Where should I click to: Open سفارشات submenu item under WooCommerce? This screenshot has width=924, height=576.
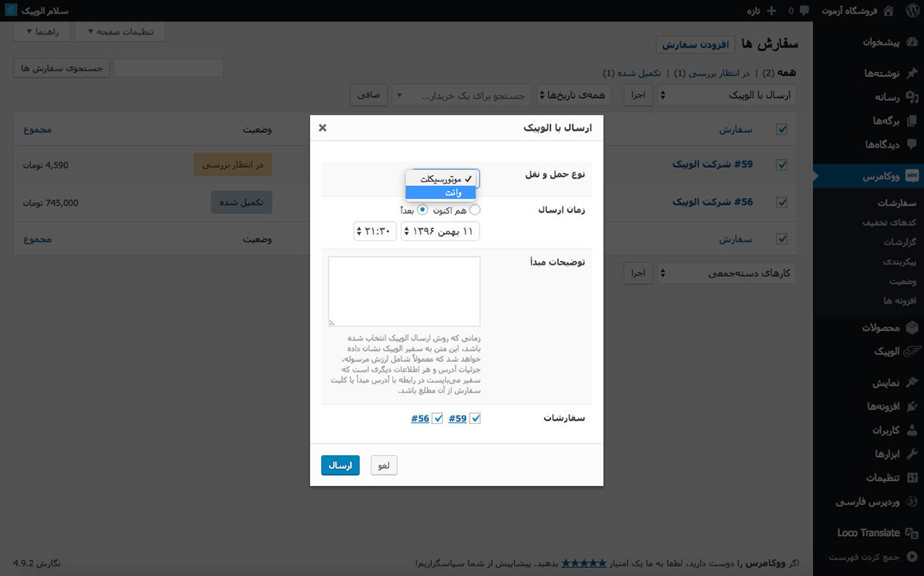point(896,203)
